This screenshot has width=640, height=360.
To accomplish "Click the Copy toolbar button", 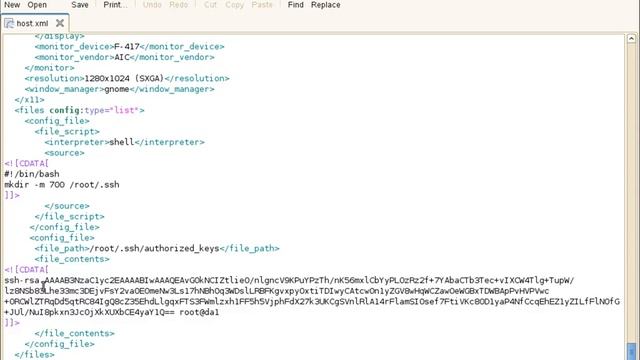I will pyautogui.click(x=234, y=5).
